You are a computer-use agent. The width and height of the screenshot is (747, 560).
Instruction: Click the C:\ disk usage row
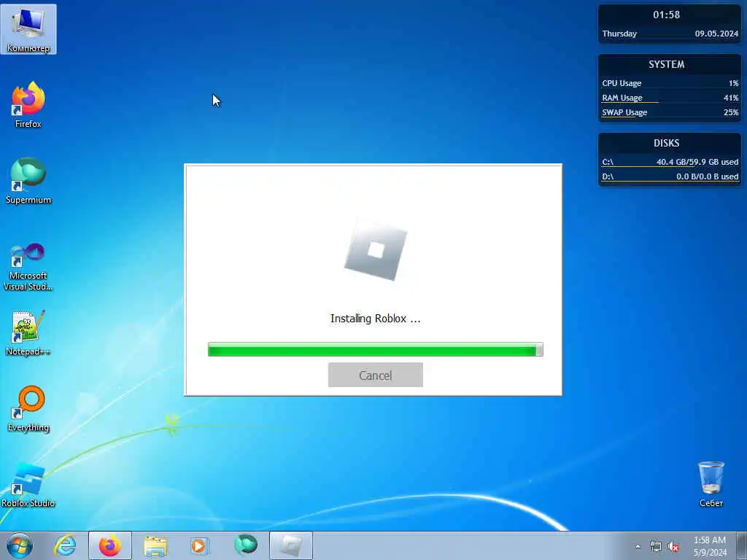coord(670,163)
